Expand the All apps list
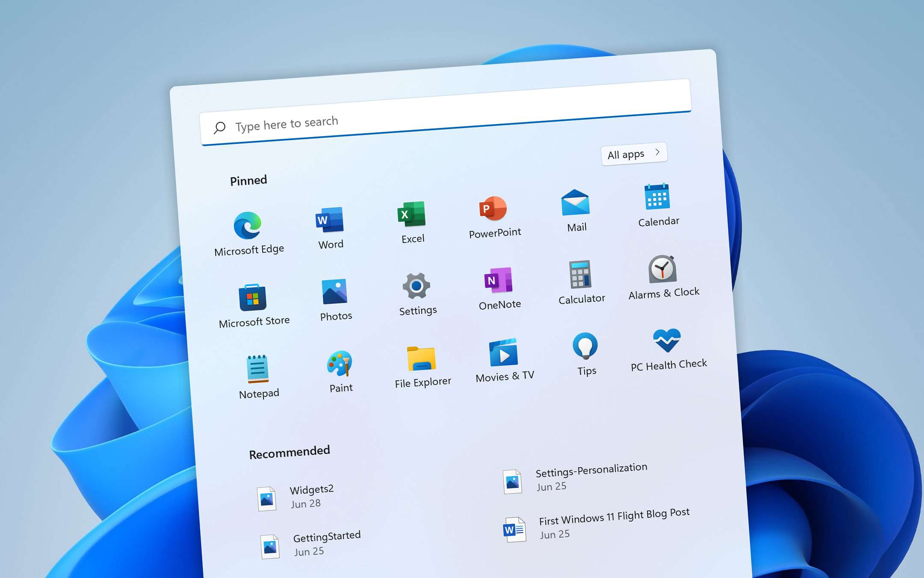Screen dimensions: 924x578 (x=634, y=154)
